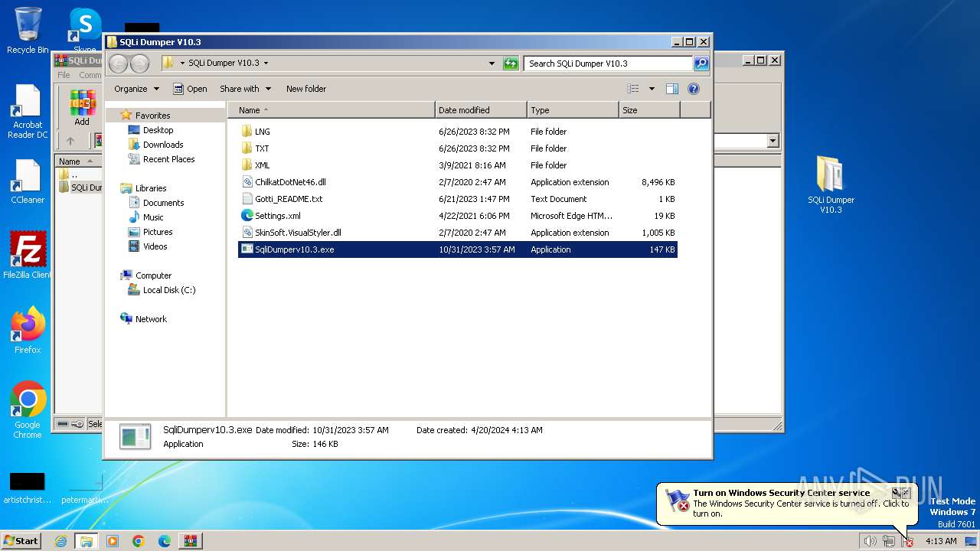Click the search magnifier icon

coord(701,64)
